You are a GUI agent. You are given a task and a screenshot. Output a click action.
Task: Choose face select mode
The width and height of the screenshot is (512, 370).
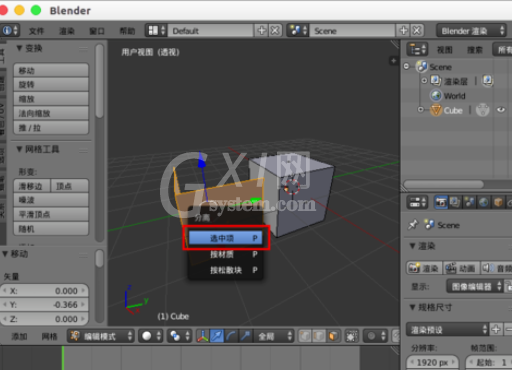[333, 336]
